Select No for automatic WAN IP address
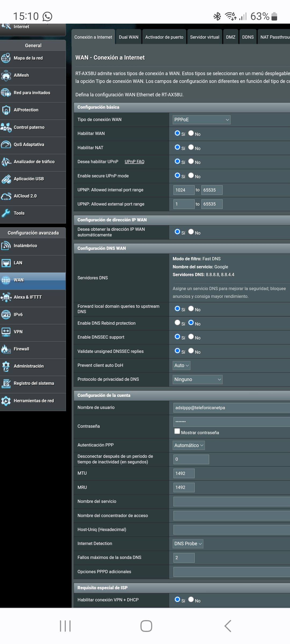 191,232
